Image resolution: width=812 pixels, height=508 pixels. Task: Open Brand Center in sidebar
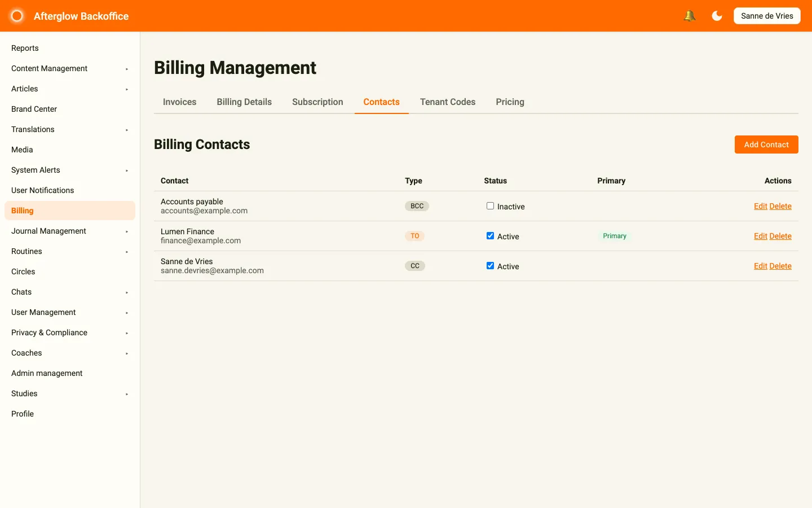[70, 109]
